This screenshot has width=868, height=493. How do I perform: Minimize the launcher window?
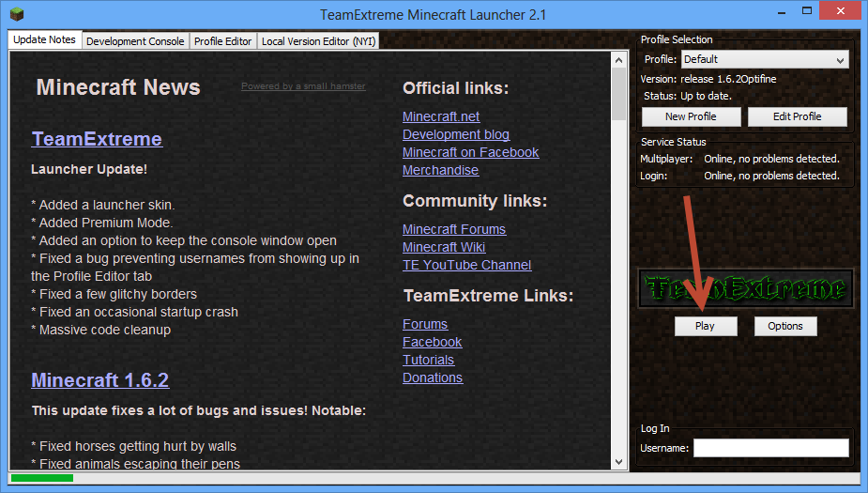(x=782, y=12)
